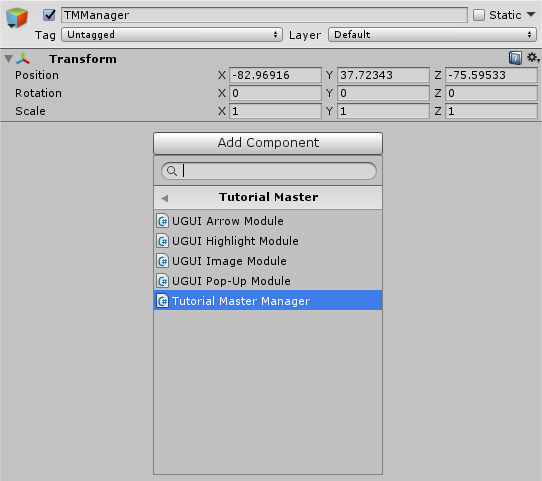Viewport: 542px width, 481px height.
Task: Click the search magnifier icon
Action: pos(172,171)
